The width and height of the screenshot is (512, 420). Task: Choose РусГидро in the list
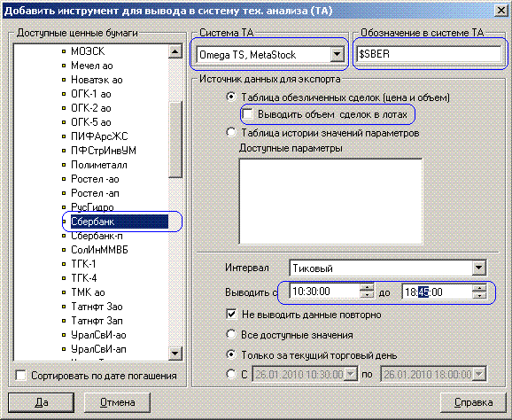click(x=92, y=207)
